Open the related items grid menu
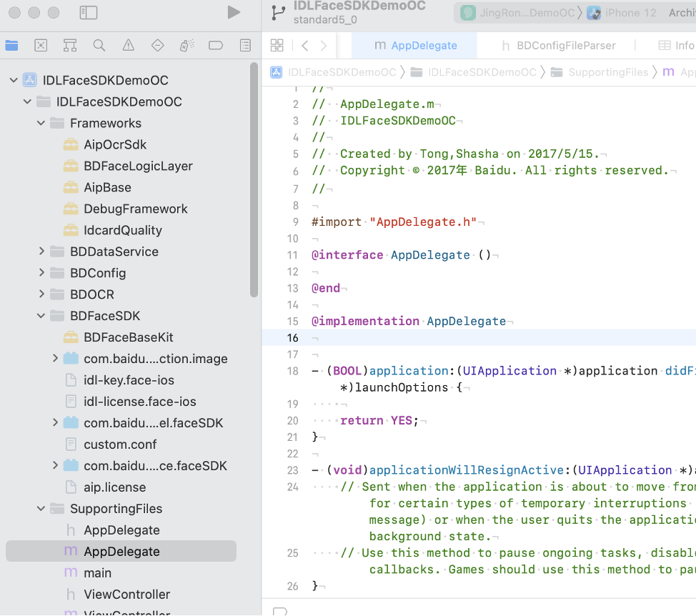The width and height of the screenshot is (696, 616). click(x=277, y=45)
